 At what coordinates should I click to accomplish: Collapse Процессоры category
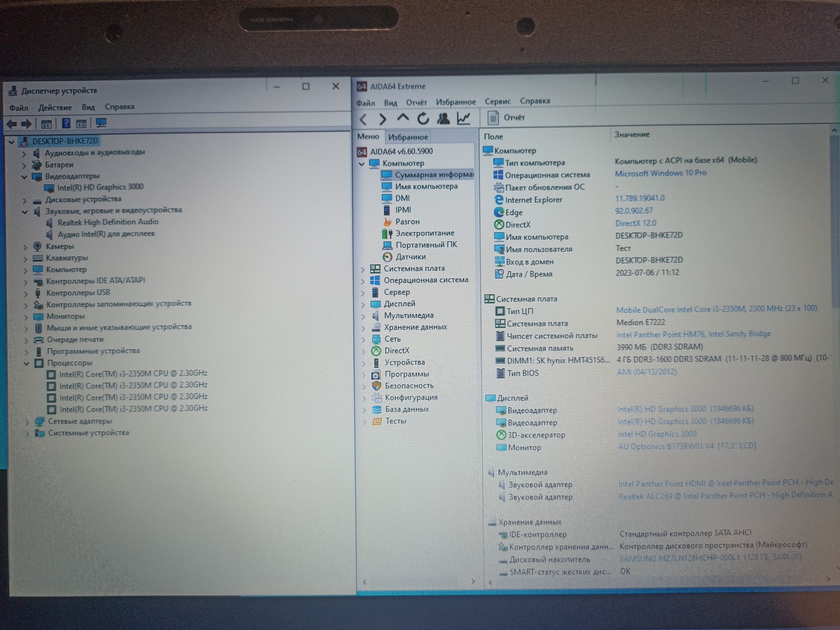(x=26, y=364)
